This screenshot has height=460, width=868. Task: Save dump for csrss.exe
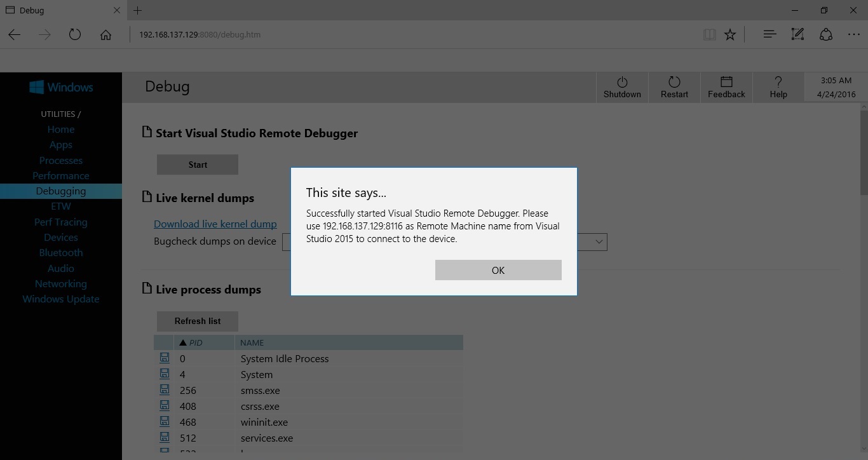click(165, 405)
